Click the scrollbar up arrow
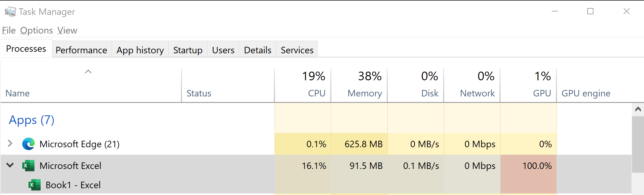The width and height of the screenshot is (644, 195). click(x=638, y=109)
